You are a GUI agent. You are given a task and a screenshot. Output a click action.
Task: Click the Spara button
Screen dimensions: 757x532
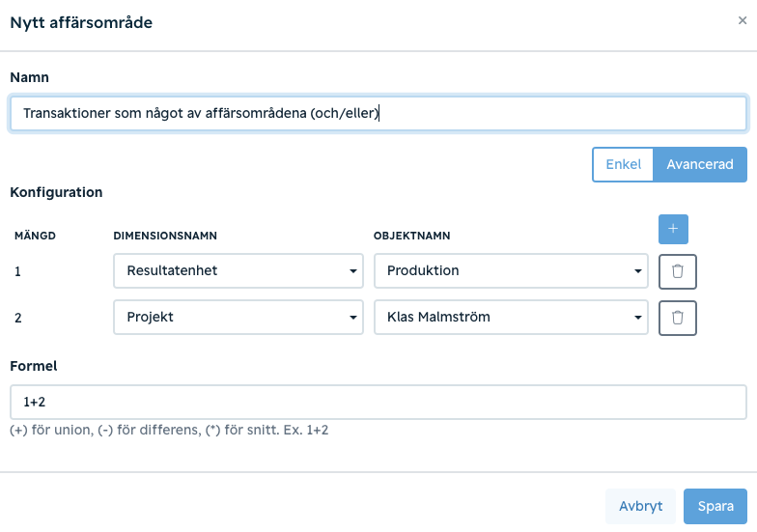click(715, 506)
